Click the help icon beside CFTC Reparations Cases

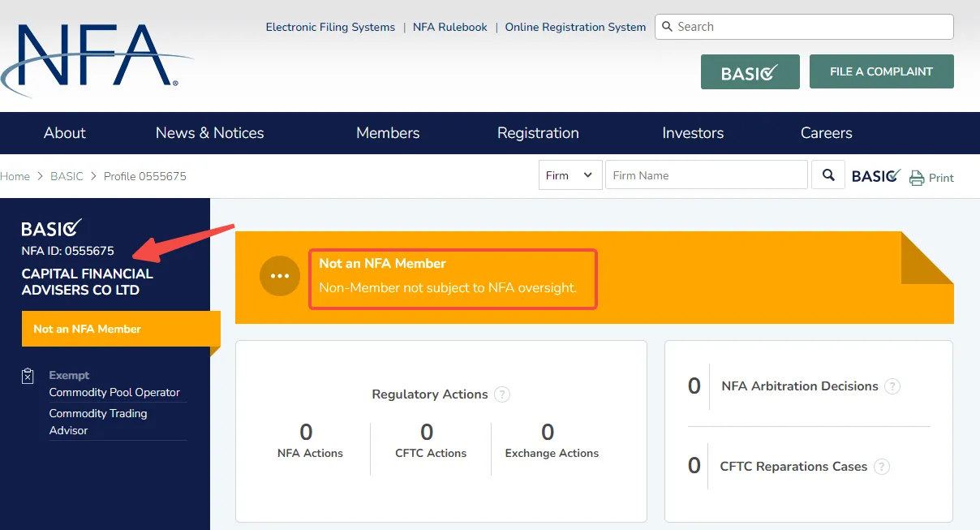point(882,467)
